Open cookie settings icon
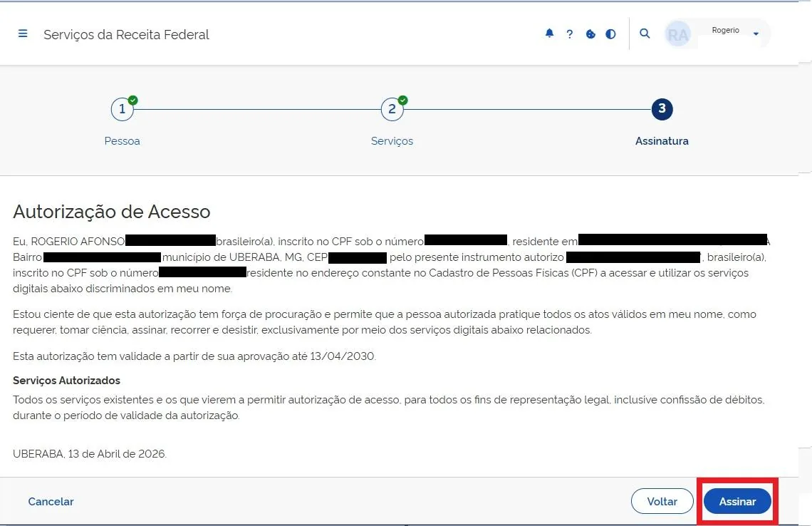This screenshot has height=526, width=812. click(590, 34)
